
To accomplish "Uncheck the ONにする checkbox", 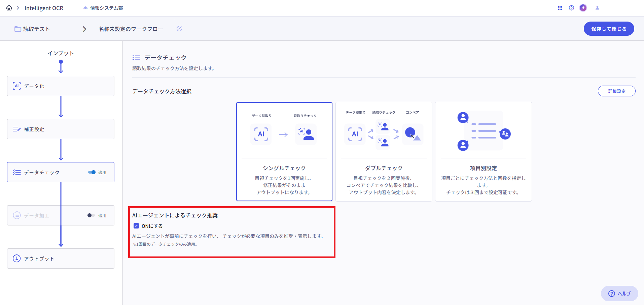I will coord(136,226).
